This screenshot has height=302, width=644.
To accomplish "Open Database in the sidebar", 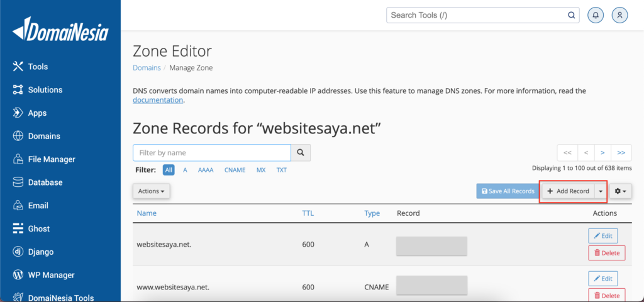I will (45, 182).
